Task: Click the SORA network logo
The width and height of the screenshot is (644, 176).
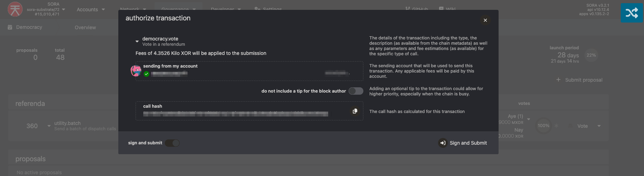Action: [x=15, y=9]
